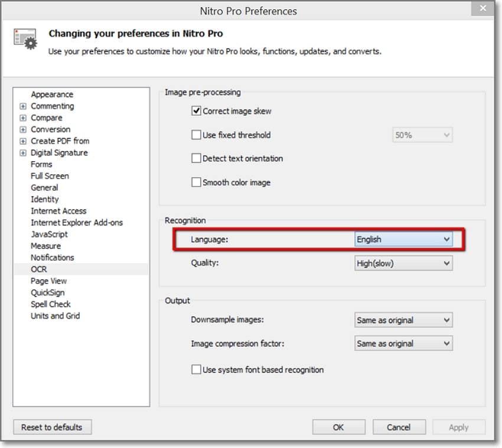
Task: Click the Apply button
Action: pos(459,427)
